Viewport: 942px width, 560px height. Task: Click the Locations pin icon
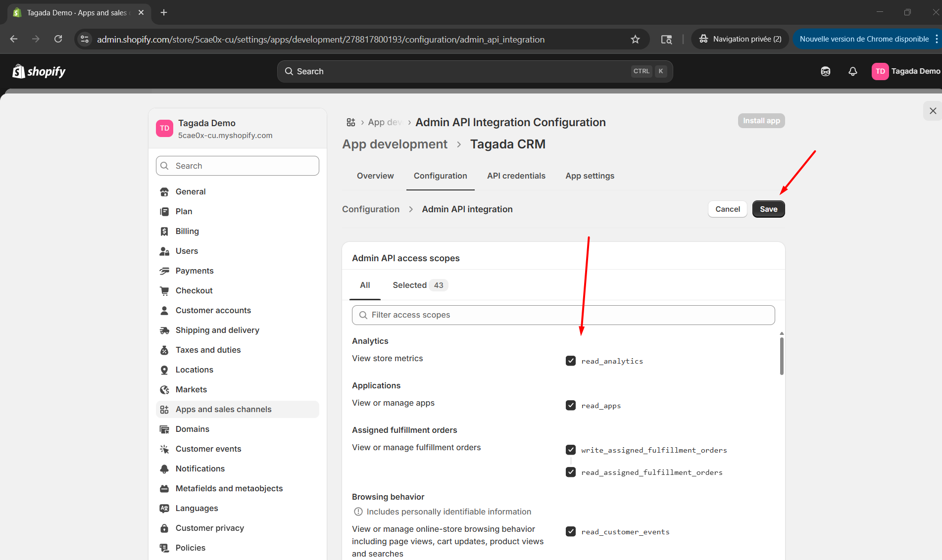click(164, 370)
